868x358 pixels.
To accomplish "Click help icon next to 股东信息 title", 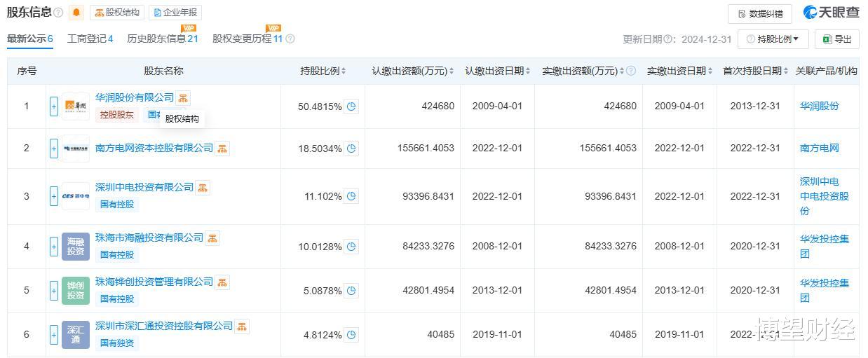I will click(58, 13).
